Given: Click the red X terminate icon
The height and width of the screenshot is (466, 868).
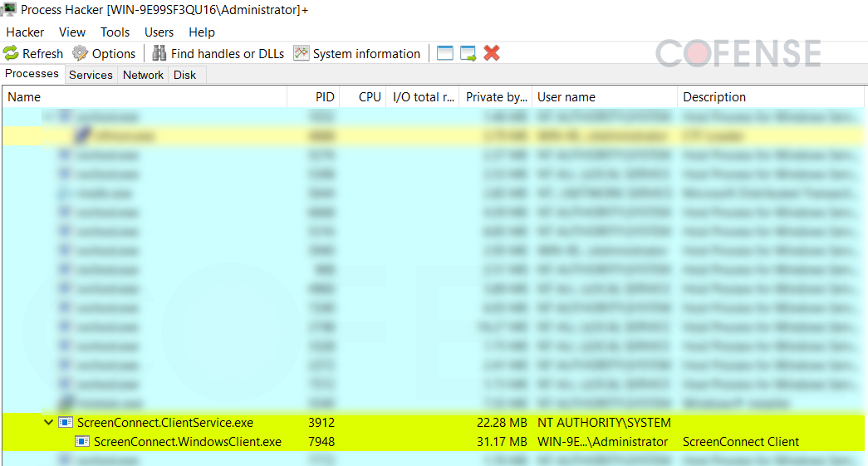Looking at the screenshot, I should (492, 53).
